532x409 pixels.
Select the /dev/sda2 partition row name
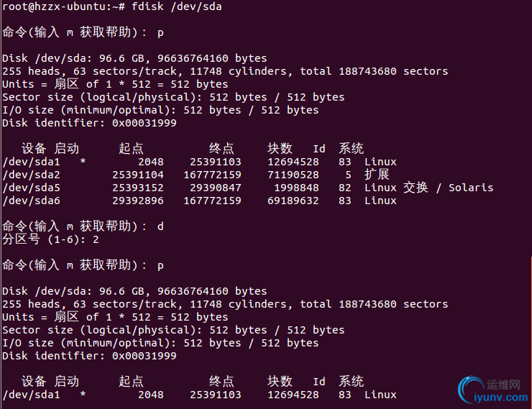pyautogui.click(x=31, y=175)
